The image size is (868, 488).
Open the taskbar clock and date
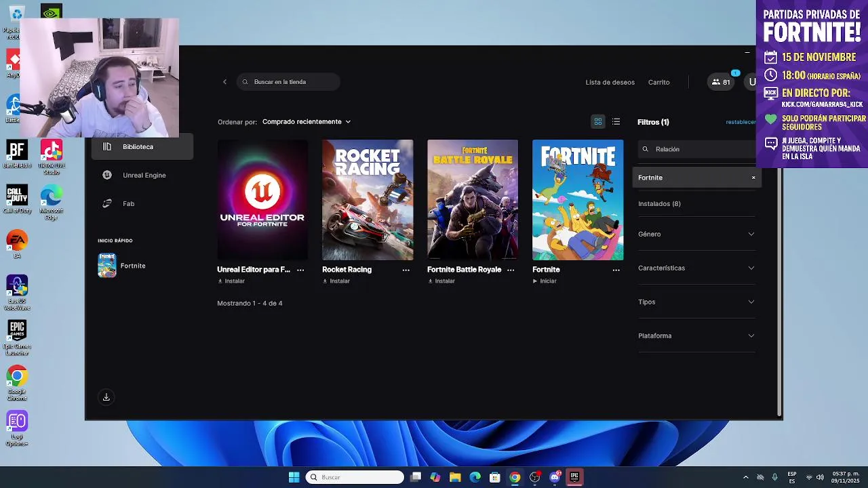click(x=846, y=477)
